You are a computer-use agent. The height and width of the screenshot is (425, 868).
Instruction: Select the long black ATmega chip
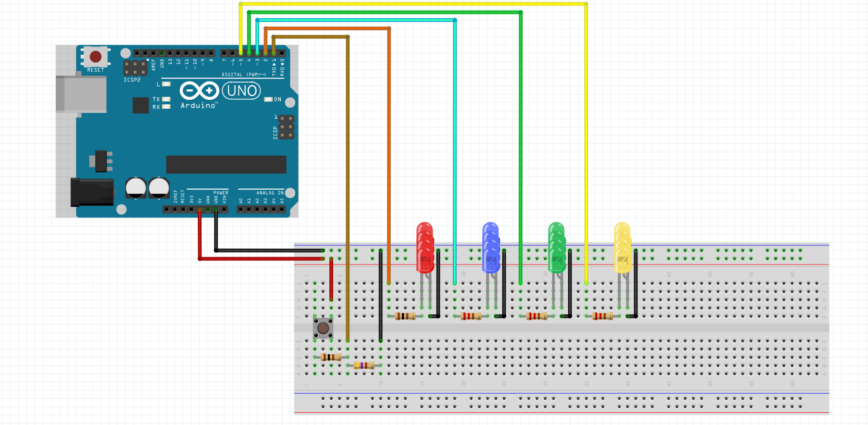coord(226,165)
